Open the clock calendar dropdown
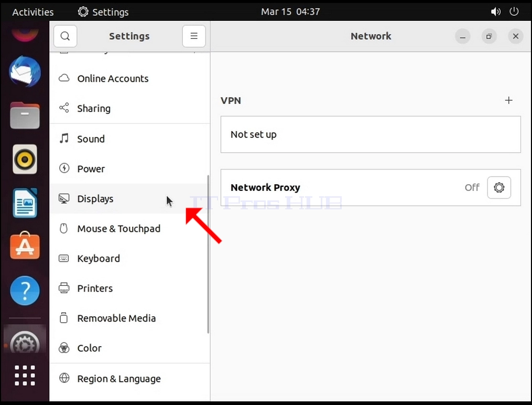532x405 pixels. (x=290, y=12)
